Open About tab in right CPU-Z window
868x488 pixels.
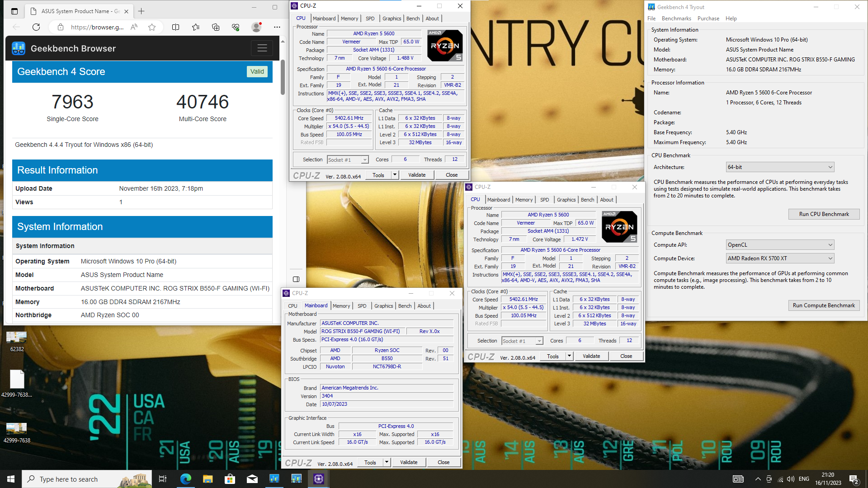point(607,200)
